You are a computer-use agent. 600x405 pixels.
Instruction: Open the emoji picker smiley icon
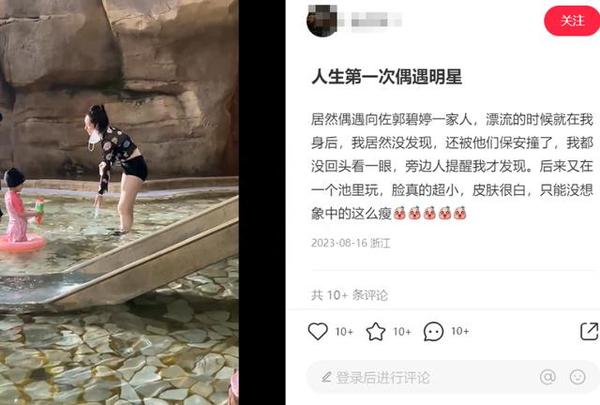[577, 377]
